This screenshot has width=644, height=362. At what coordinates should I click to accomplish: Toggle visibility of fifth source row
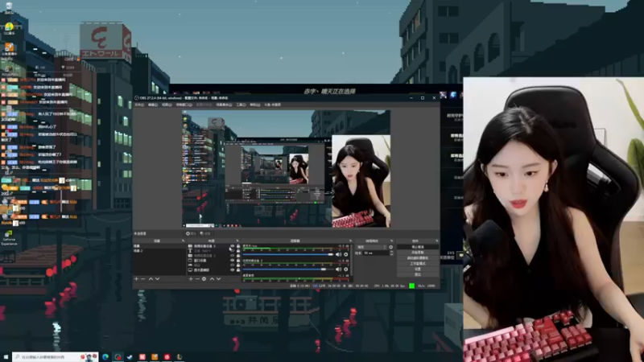233,265
